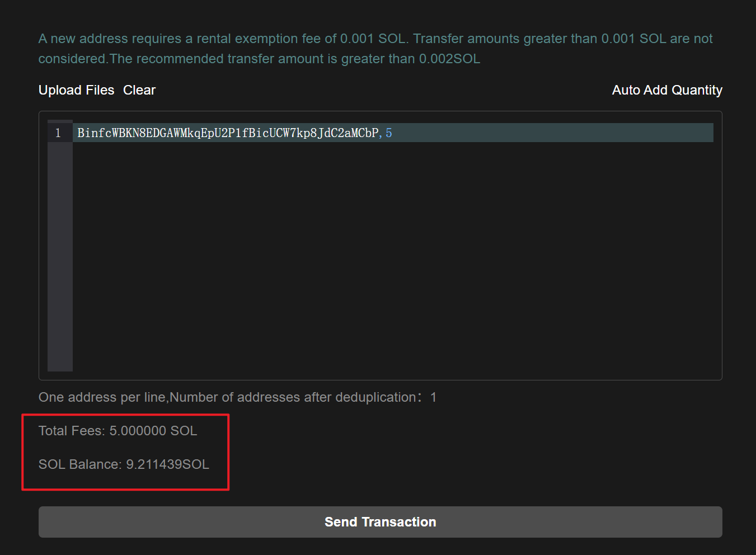Click the 9.211439SOL balance value

pos(167,464)
